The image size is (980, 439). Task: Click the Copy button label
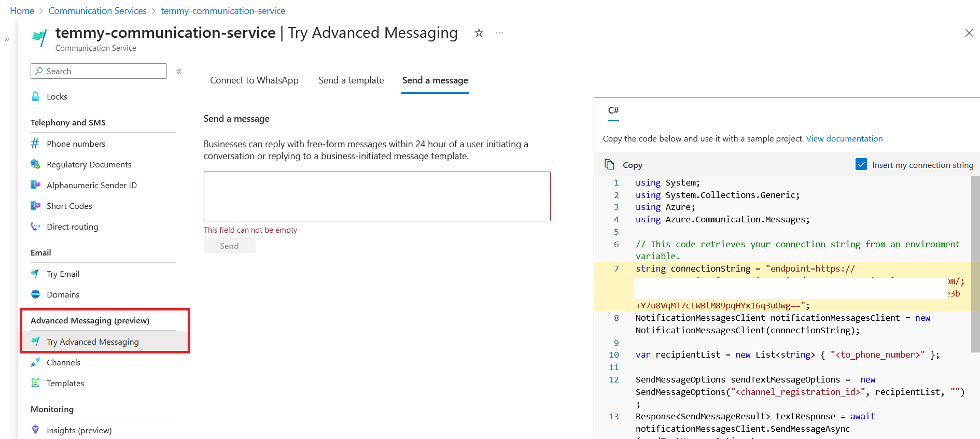(x=632, y=165)
